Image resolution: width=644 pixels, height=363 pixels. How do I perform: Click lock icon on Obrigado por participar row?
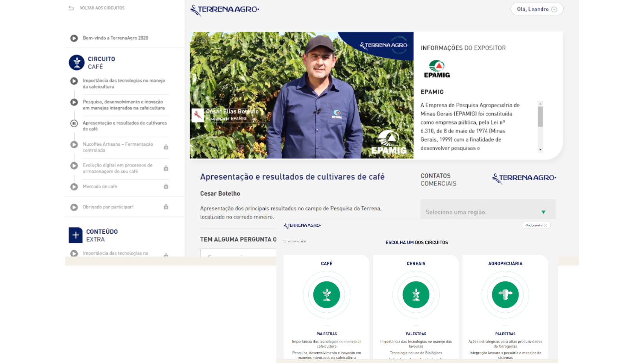click(166, 207)
